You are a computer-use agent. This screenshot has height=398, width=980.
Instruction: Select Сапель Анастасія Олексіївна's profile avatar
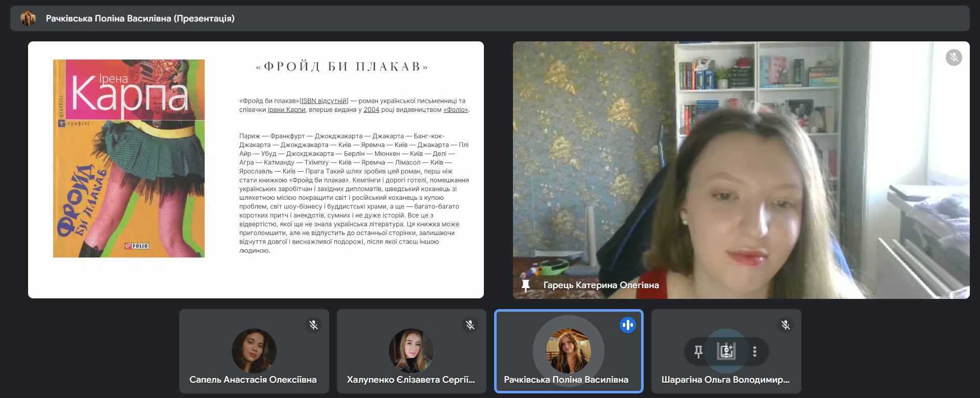(254, 351)
